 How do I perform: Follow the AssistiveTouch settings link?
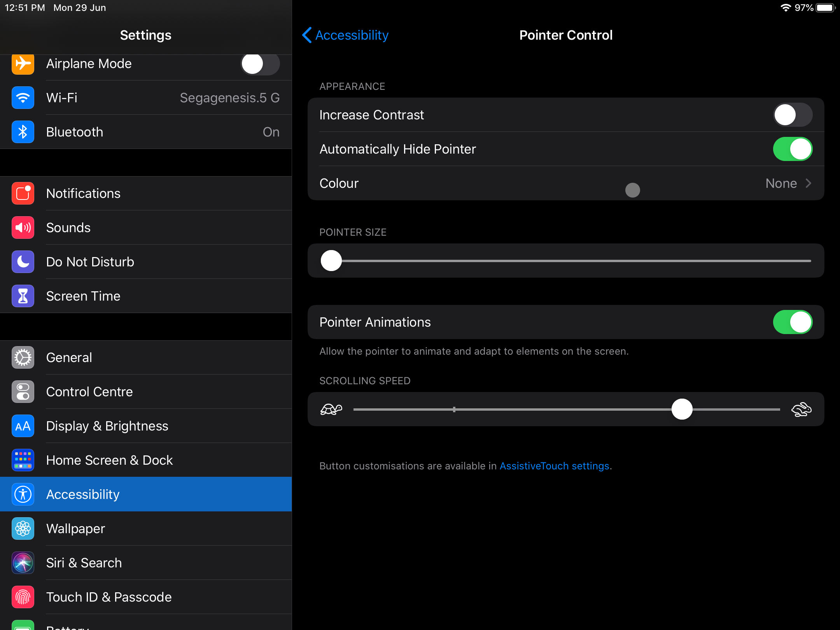click(x=554, y=466)
